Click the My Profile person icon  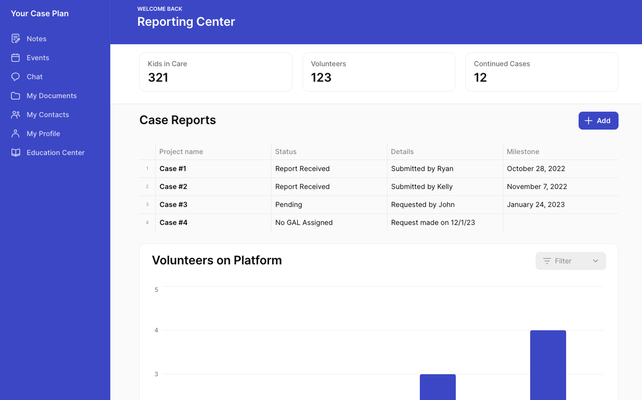click(x=15, y=134)
